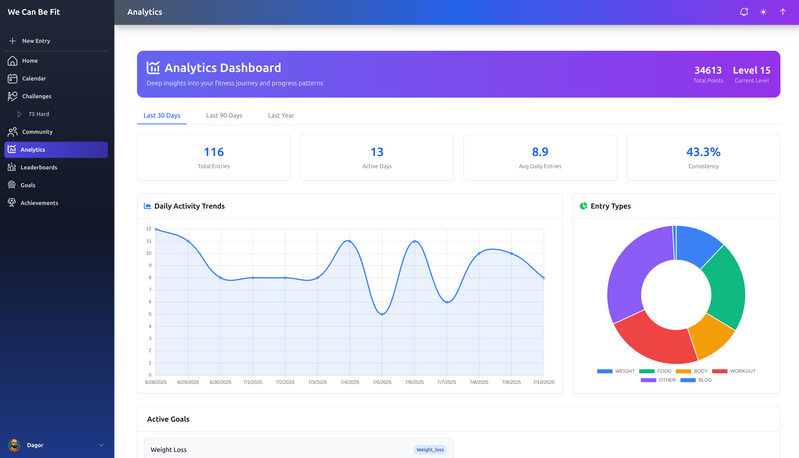This screenshot has height=458, width=799.
Task: Toggle BLOG legend color swatch
Action: point(688,380)
